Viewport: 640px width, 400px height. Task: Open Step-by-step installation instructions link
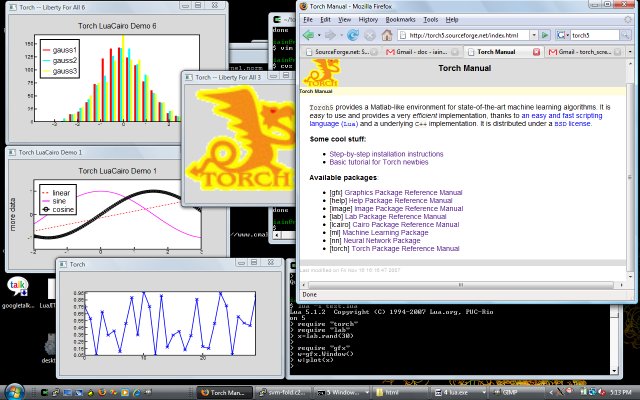(x=384, y=154)
